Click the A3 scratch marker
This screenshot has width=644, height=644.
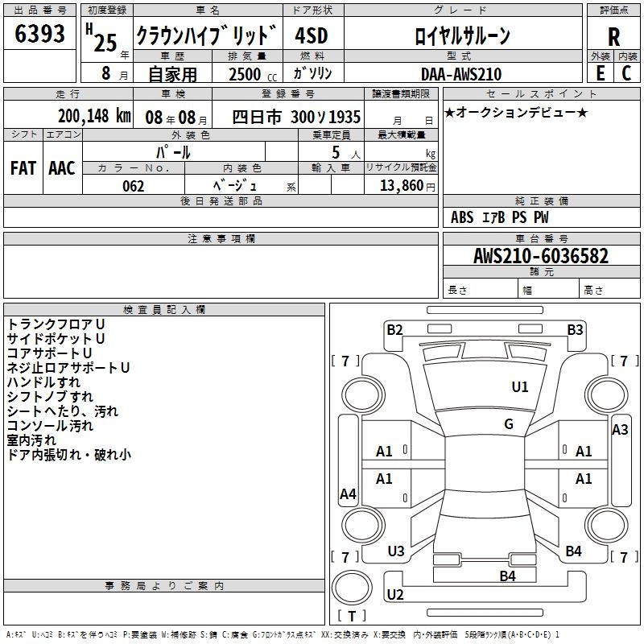[x=620, y=430]
